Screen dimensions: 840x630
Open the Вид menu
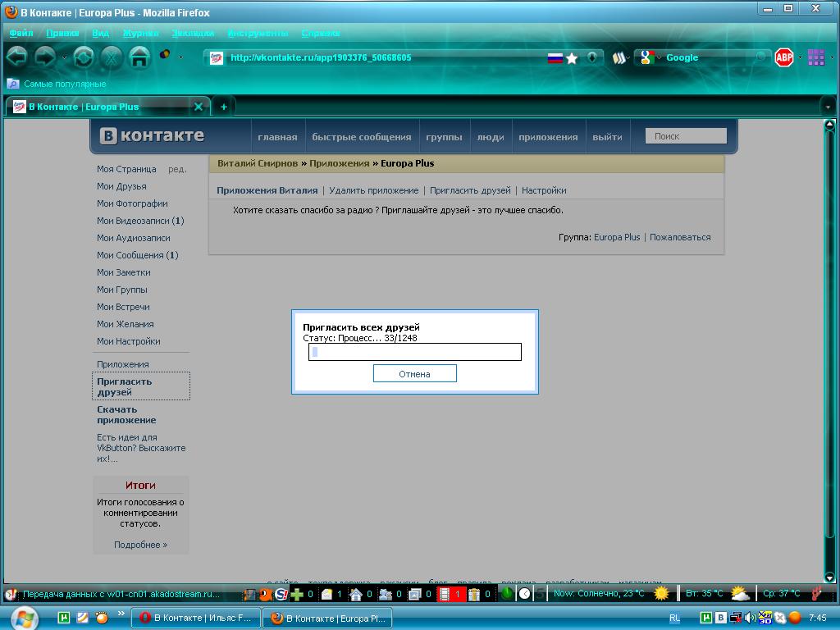point(101,33)
